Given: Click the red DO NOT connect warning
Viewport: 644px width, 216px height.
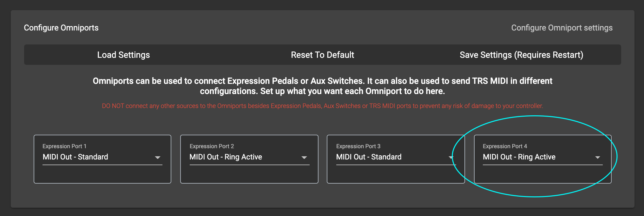Looking at the screenshot, I should 322,106.
